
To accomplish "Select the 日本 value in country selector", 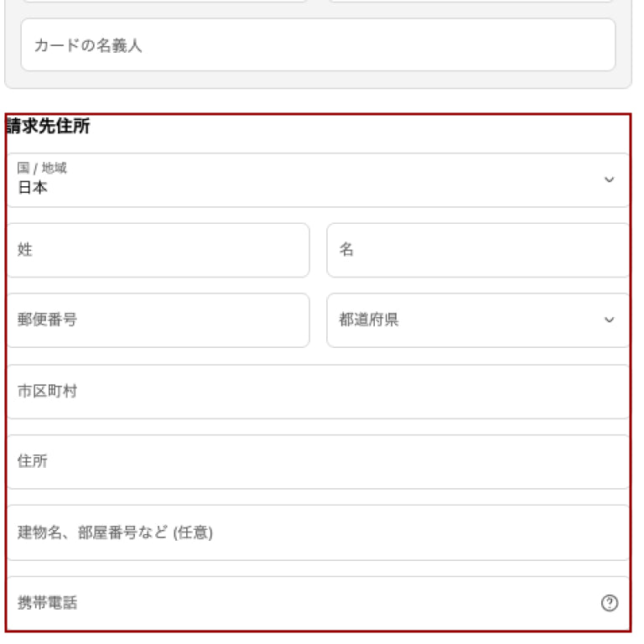I will coord(33,189).
